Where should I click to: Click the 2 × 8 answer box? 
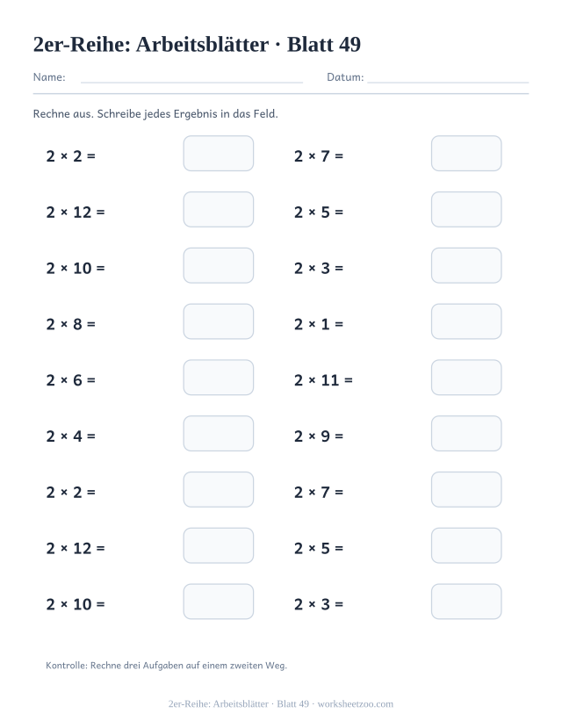pyautogui.click(x=219, y=321)
